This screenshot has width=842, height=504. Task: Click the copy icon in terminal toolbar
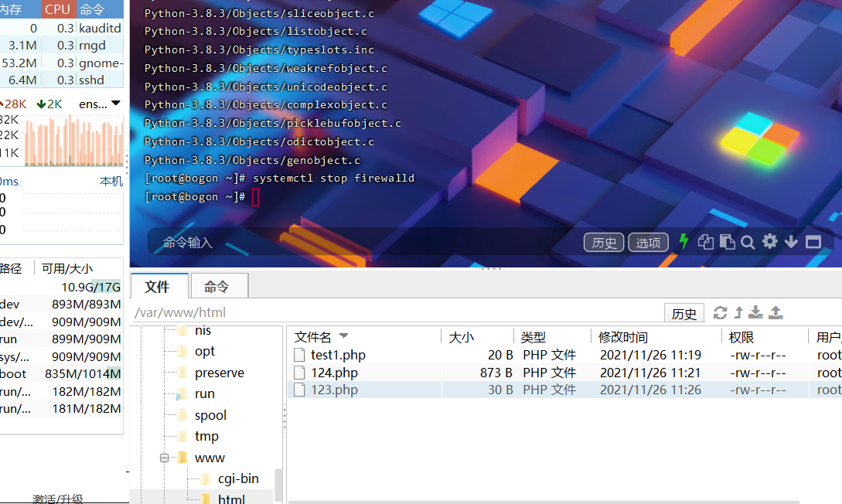click(x=705, y=242)
